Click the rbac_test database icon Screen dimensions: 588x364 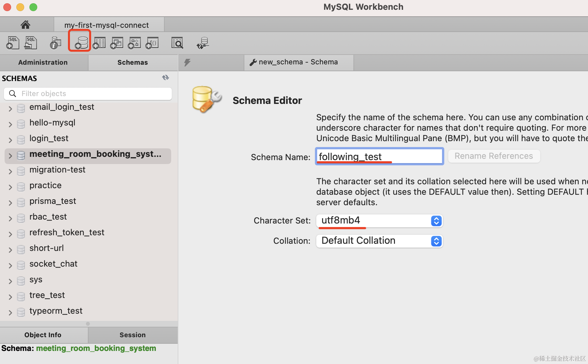[x=21, y=218]
